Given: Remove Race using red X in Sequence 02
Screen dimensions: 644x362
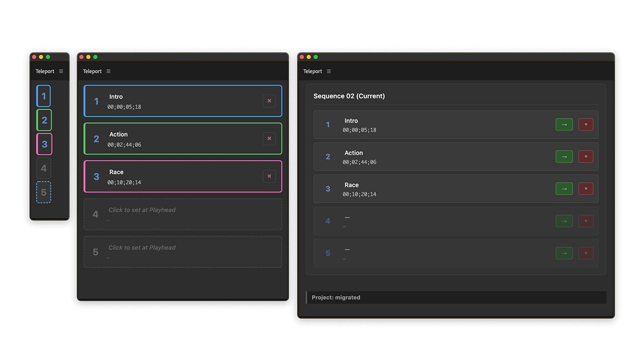Looking at the screenshot, I should [x=586, y=189].
